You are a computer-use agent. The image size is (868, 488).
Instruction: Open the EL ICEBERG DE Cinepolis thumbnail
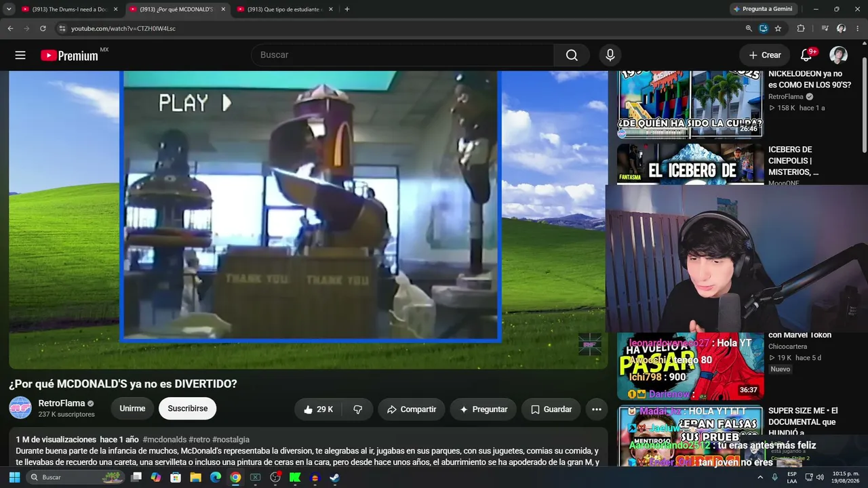[x=690, y=163]
